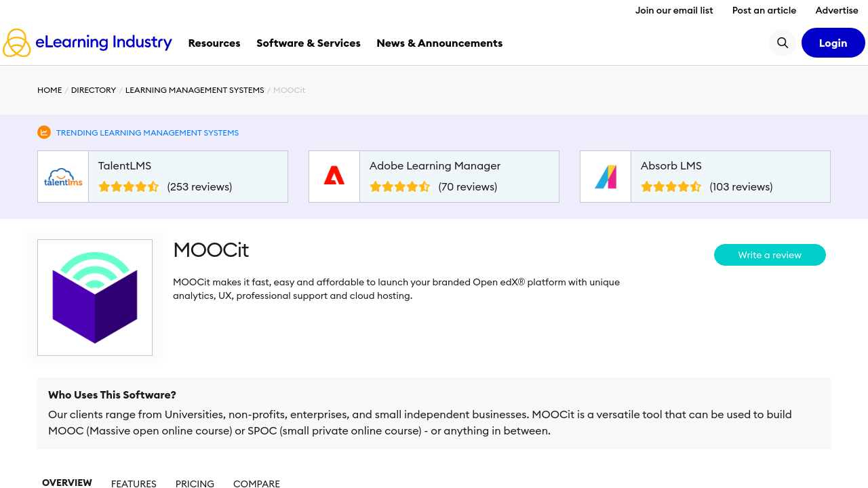
Task: Expand the Software & Services menu
Action: click(x=309, y=43)
